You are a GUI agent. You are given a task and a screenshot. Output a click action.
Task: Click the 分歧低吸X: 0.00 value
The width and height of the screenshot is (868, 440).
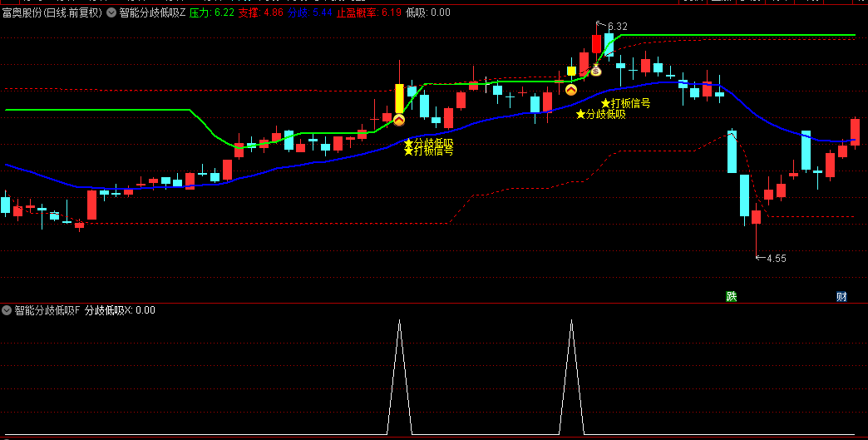120,310
